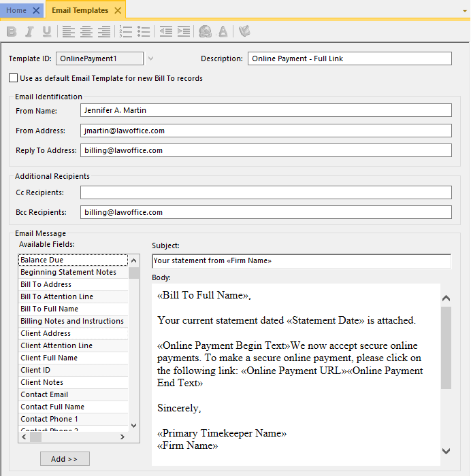Image resolution: width=471 pixels, height=476 pixels.
Task: Insert hyperlink with globe icon
Action: coord(205,31)
